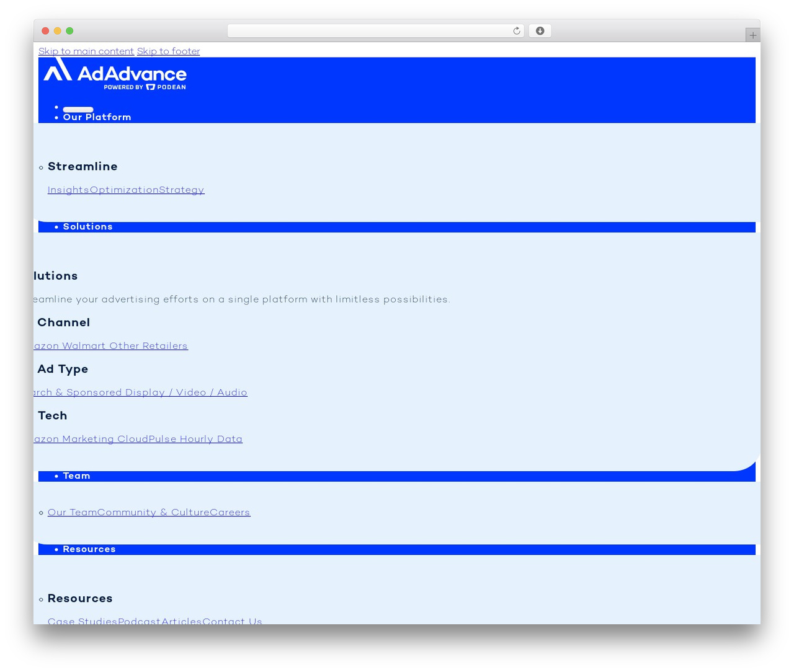Visit the Our Team link
The height and width of the screenshot is (672, 794).
pyautogui.click(x=72, y=513)
